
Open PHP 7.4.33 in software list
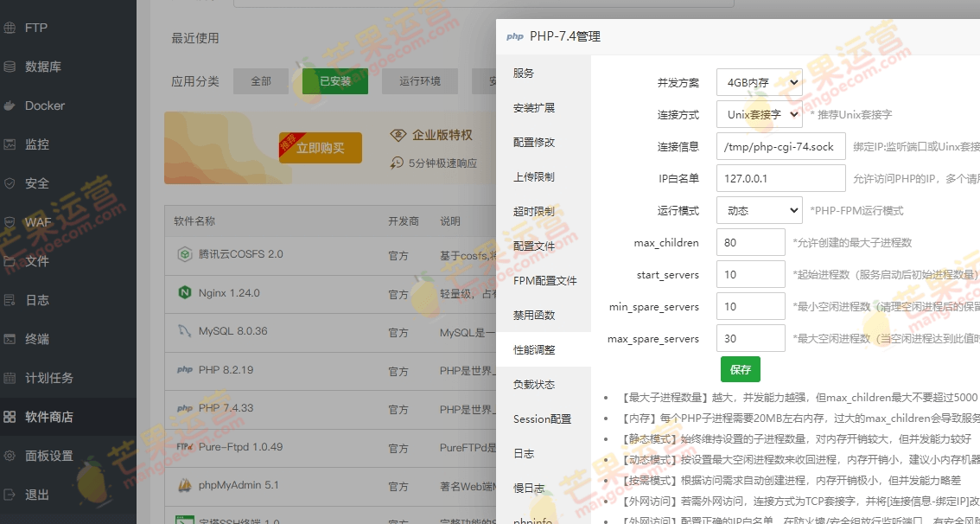coord(226,408)
